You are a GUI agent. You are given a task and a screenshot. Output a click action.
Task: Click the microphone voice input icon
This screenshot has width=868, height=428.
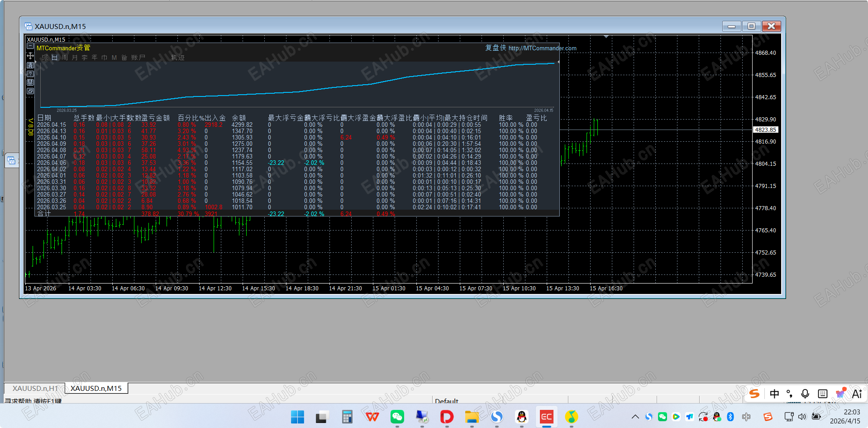coord(805,394)
